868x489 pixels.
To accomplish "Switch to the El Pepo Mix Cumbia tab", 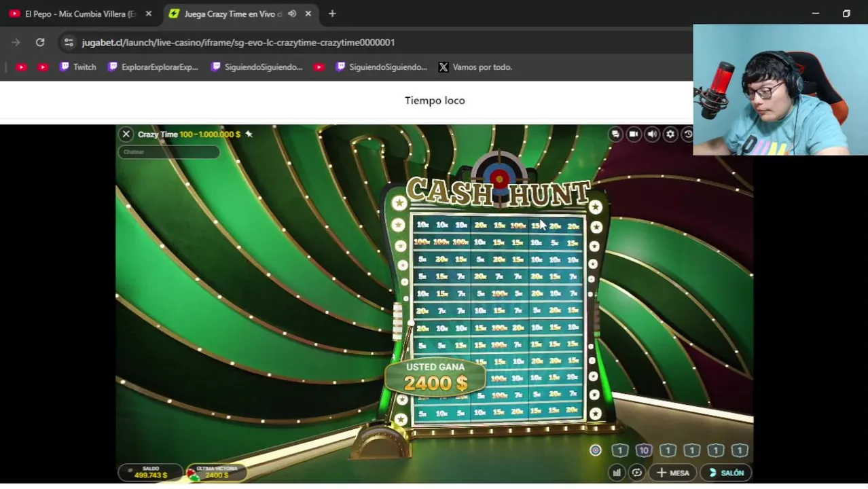I will [80, 14].
